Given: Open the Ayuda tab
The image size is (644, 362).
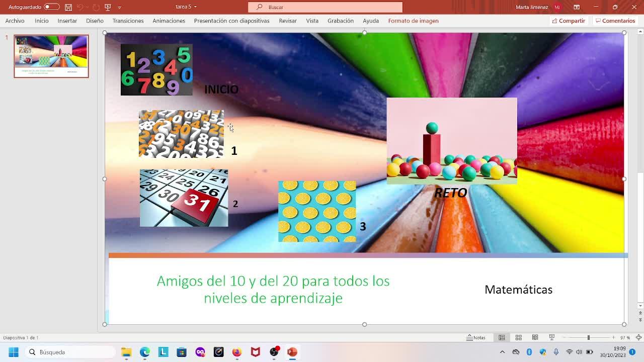Looking at the screenshot, I should click(x=371, y=21).
